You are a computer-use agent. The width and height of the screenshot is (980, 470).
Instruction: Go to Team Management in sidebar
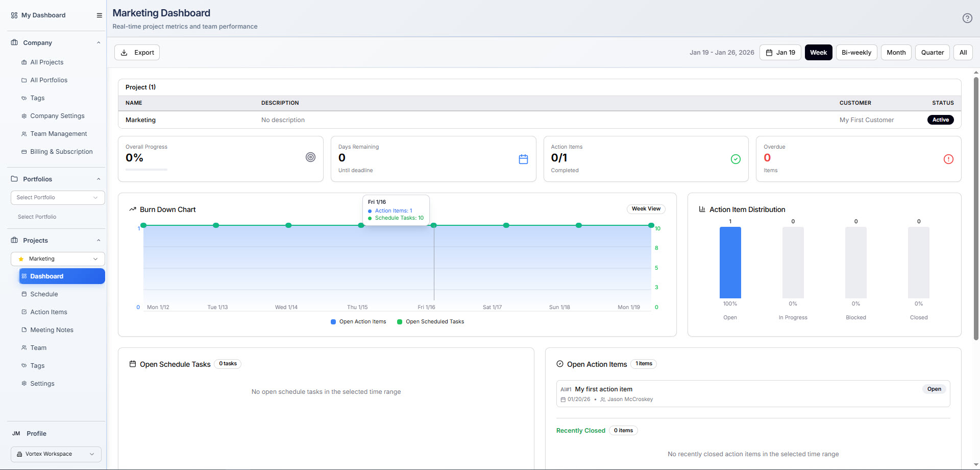58,134
